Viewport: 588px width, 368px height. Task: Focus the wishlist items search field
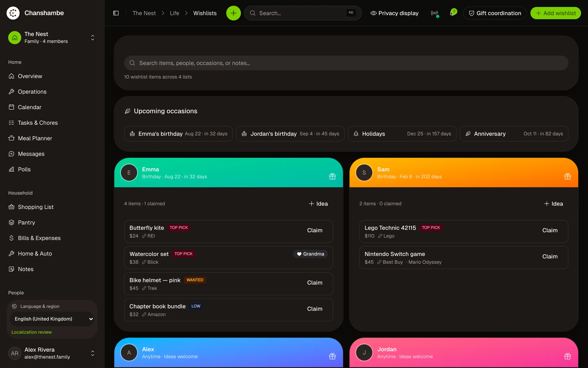(x=346, y=63)
